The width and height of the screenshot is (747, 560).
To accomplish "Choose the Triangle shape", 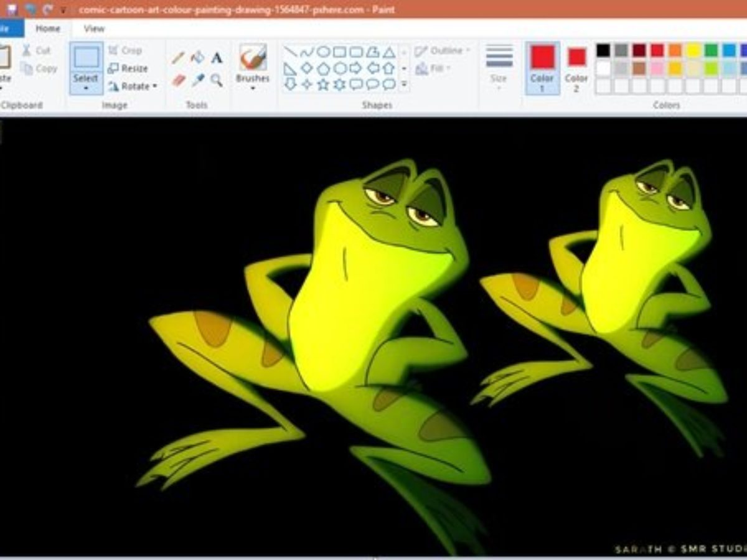I will coord(388,52).
